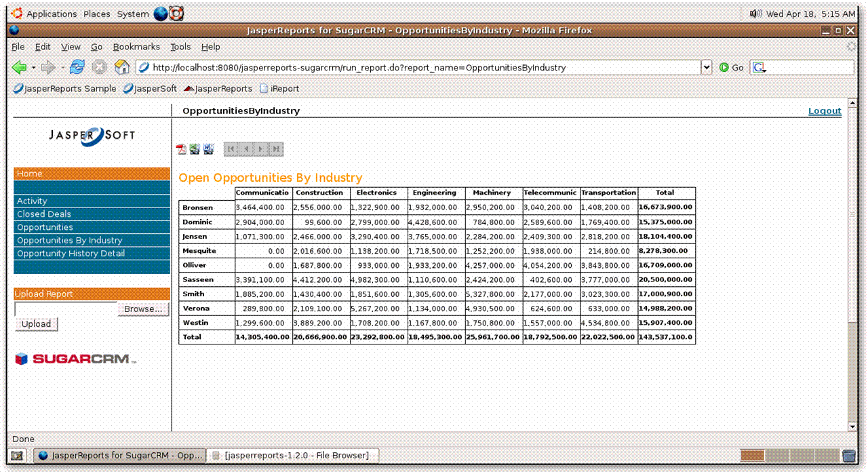Image resolution: width=868 pixels, height=474 pixels.
Task: Open the JasperReports Sample bookmark
Action: (x=64, y=88)
